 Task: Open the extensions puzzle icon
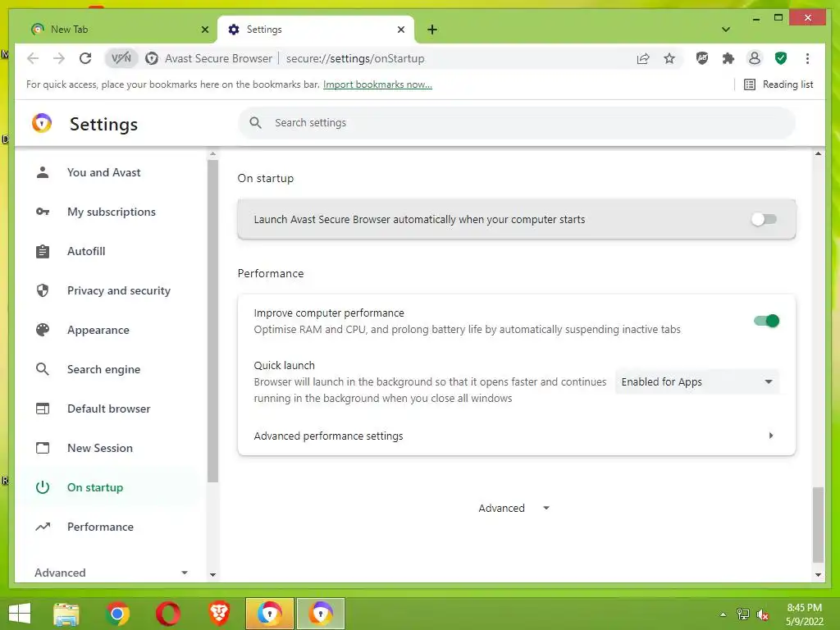[x=728, y=58]
